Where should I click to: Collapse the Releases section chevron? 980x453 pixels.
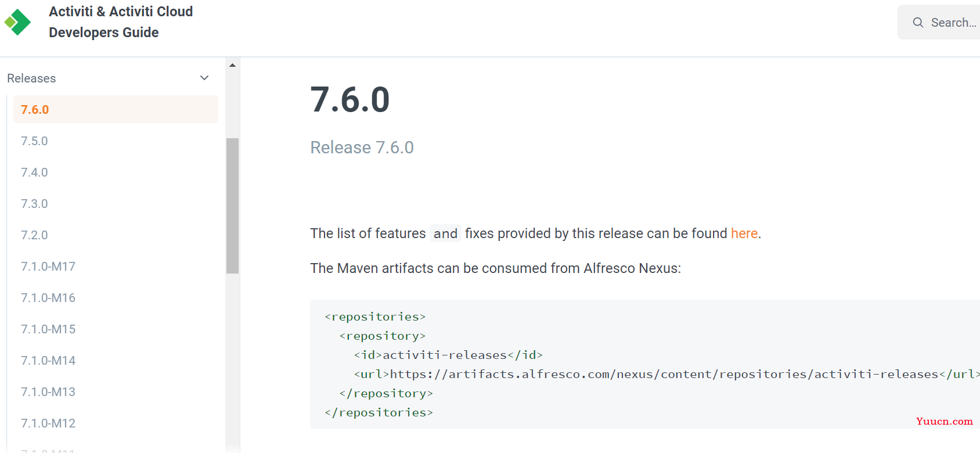pyautogui.click(x=204, y=78)
